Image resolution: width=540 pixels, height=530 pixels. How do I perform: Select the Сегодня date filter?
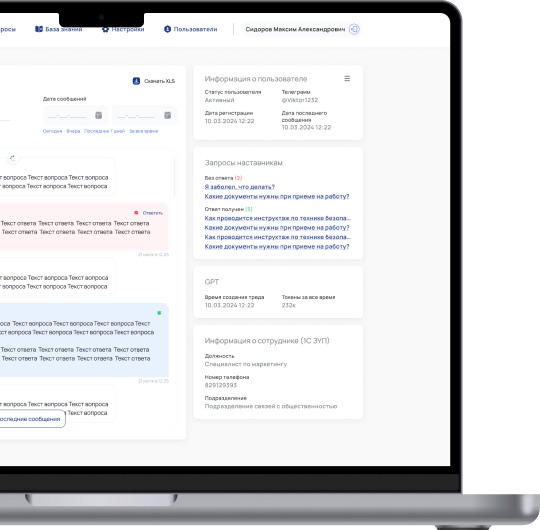[52, 131]
